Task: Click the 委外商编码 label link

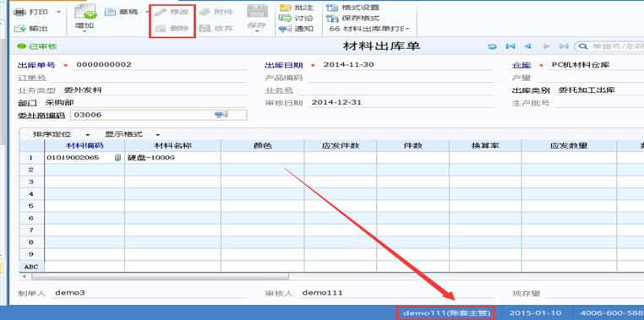Action: coord(41,116)
